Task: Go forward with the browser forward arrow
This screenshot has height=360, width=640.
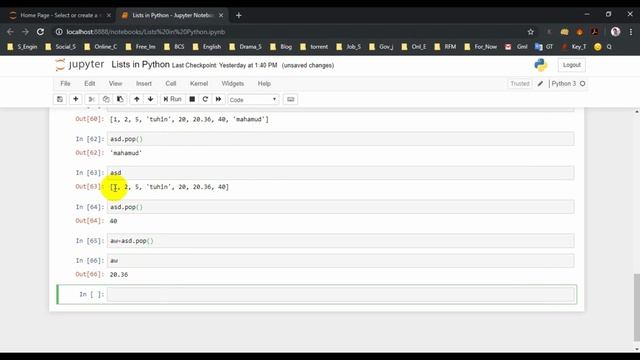Action: click(x=25, y=32)
